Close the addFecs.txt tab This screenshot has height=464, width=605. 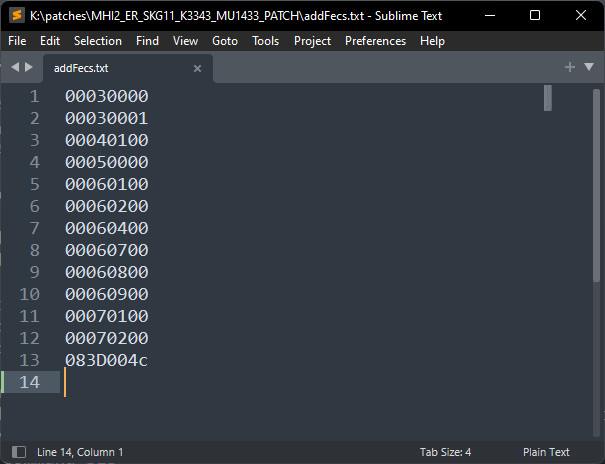coord(197,68)
